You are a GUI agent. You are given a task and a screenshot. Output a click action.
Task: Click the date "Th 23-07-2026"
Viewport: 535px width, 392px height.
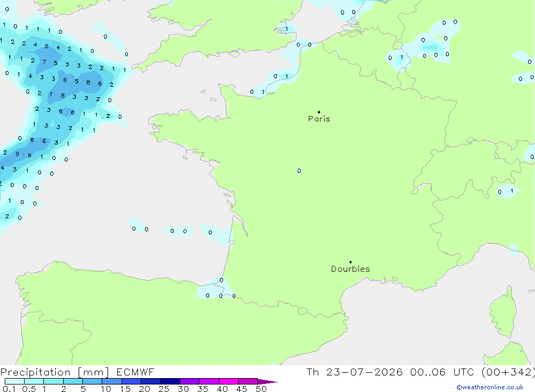354,372
